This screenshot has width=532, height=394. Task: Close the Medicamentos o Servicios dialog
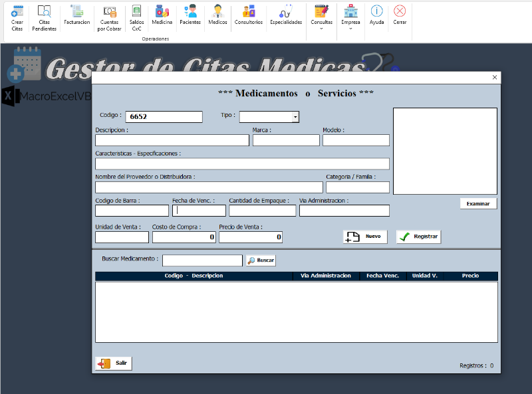[x=495, y=77]
